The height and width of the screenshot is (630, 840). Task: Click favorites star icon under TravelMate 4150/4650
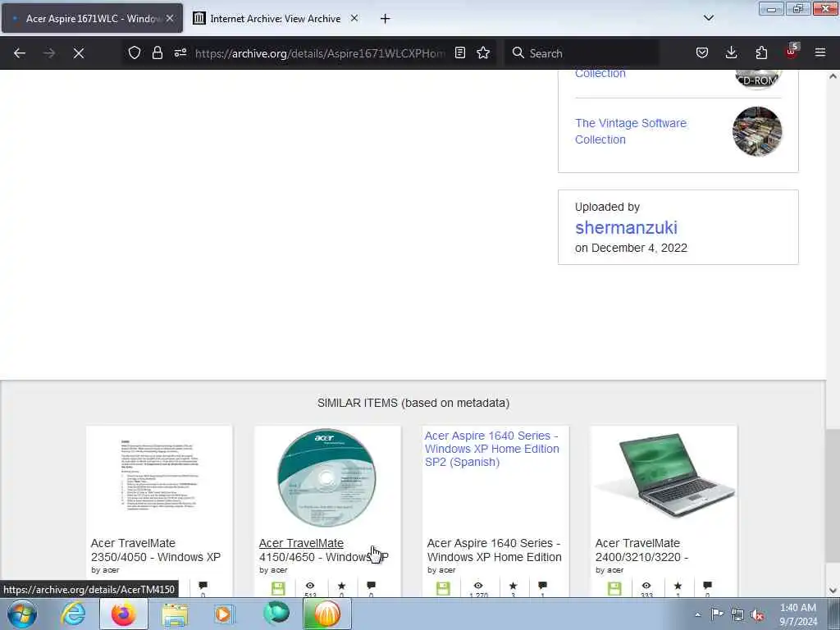(341, 586)
